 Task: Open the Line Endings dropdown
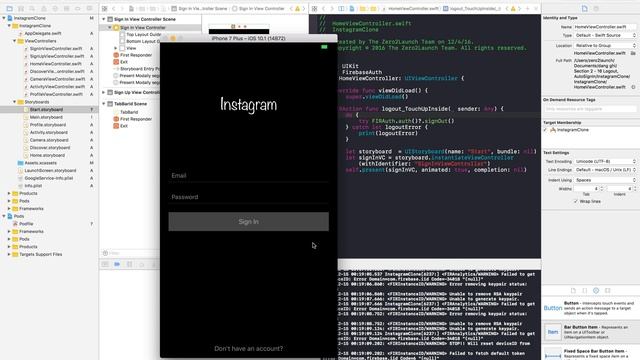click(605, 170)
